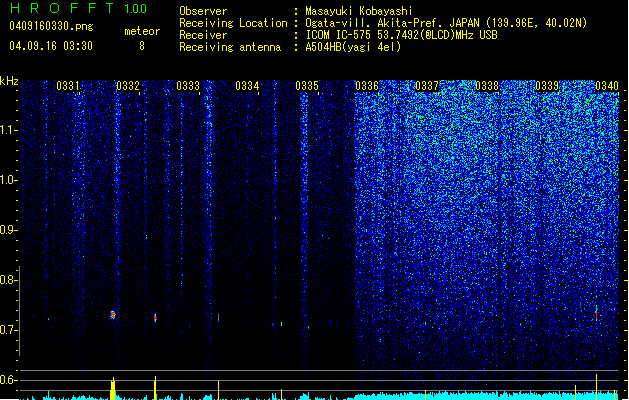The width and height of the screenshot is (629, 400).
Task: Click the 0.7 kHz axis label
Action: pyautogui.click(x=8, y=330)
